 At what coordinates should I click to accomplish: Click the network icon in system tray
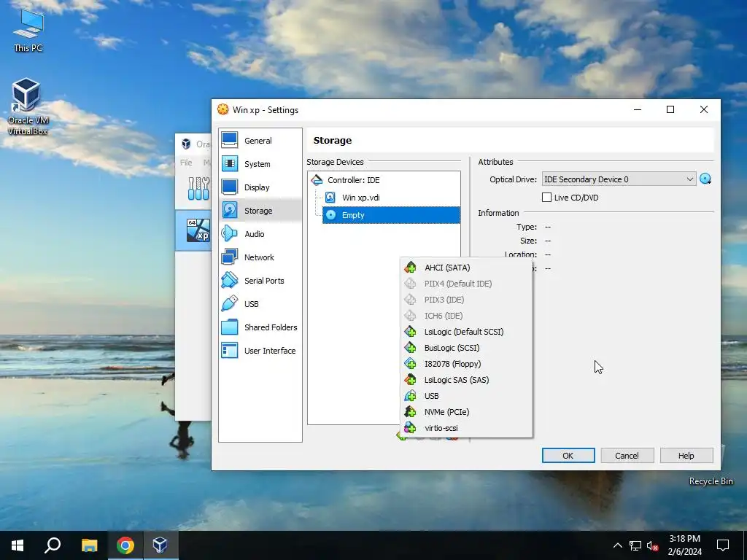point(635,545)
